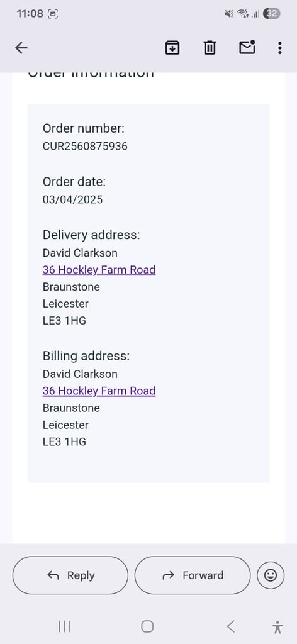This screenshot has width=297, height=644.
Task: Delete the email with trash icon
Action: [x=210, y=48]
